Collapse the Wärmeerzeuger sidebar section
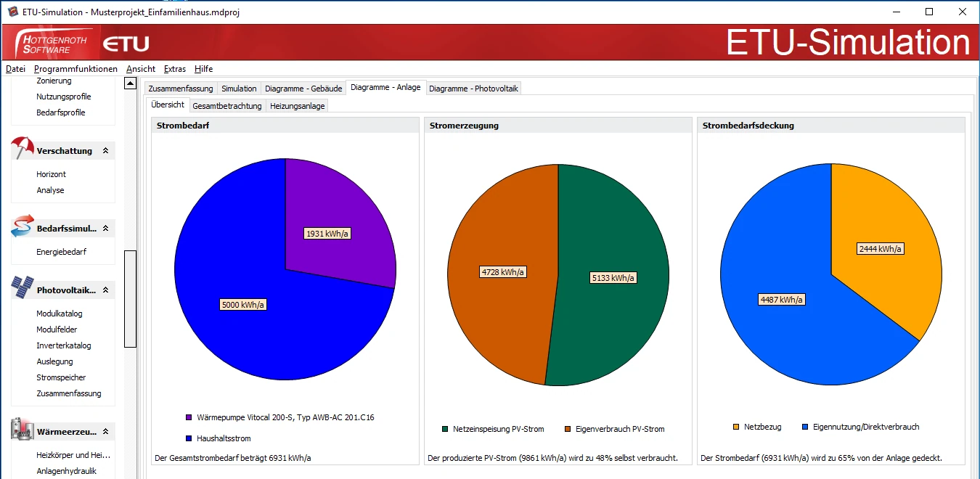Image resolution: width=980 pixels, height=479 pixels. pyautogui.click(x=106, y=432)
